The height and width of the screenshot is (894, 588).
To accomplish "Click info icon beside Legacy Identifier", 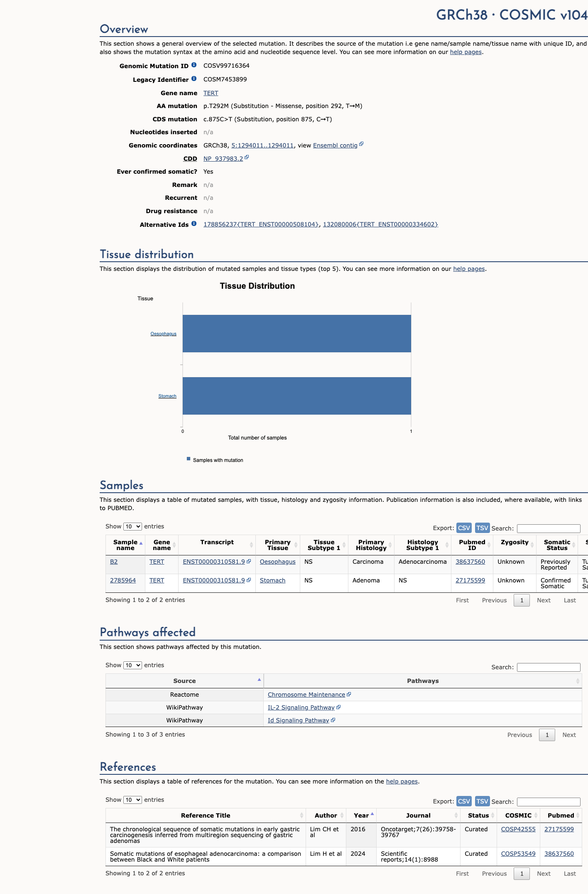I will pos(194,79).
